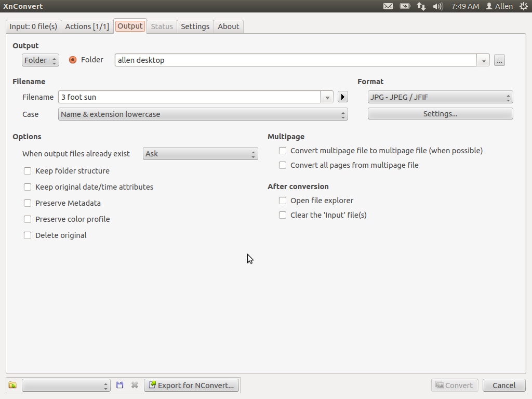The height and width of the screenshot is (399, 532).
Task: Open the Format JPG - JPEG / JFIF dropdown
Action: [x=441, y=97]
